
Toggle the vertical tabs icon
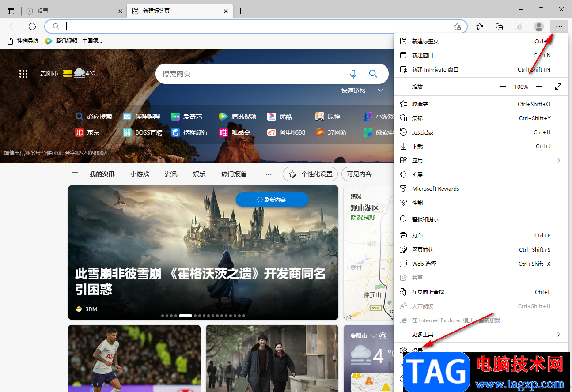(x=11, y=11)
